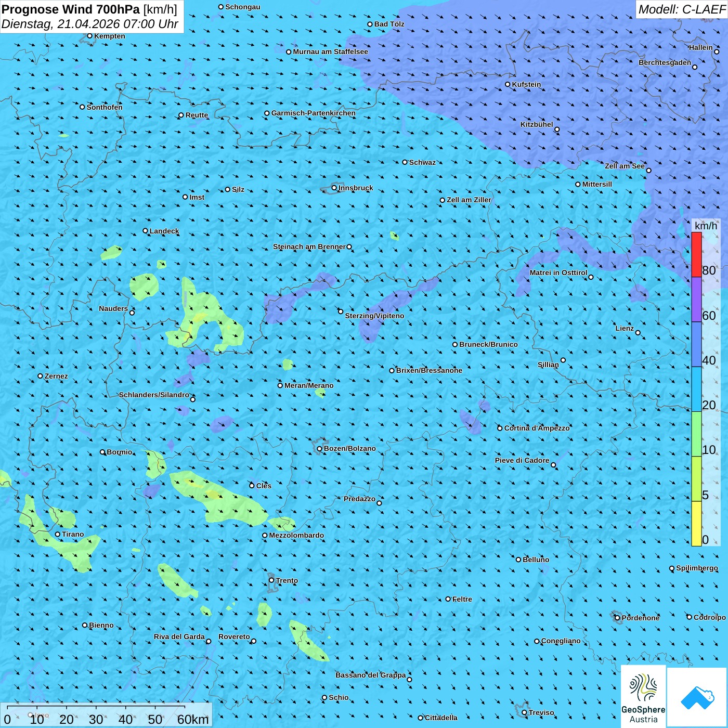Click the 'Pieve di Cadore' label
This screenshot has height=728, width=728.
(522, 460)
